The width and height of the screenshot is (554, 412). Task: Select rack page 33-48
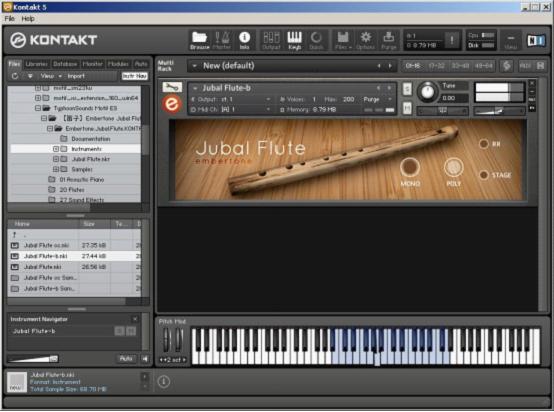coord(460,66)
